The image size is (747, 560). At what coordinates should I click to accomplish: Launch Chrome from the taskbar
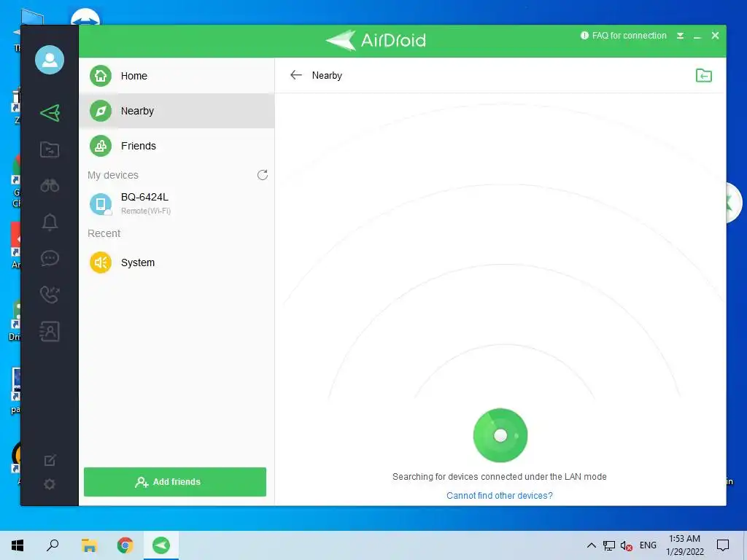coord(125,545)
